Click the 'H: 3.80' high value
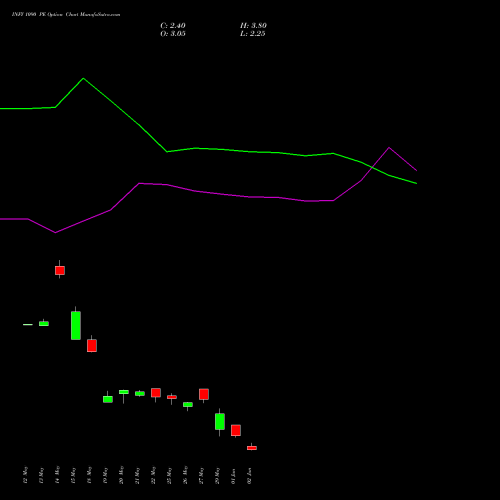The image size is (500, 500). pyautogui.click(x=253, y=26)
